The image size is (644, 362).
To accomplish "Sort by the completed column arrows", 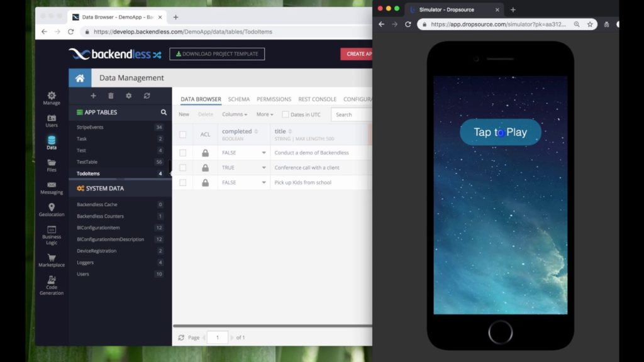I will 257,131.
